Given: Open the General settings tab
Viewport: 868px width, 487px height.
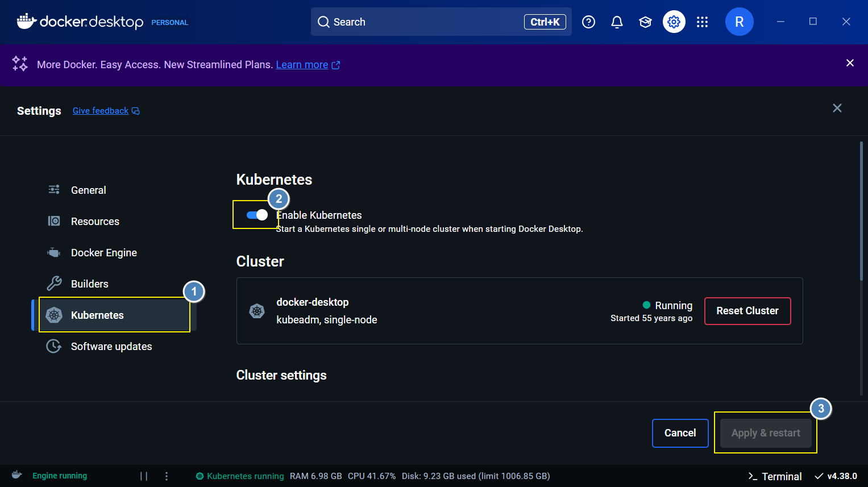Looking at the screenshot, I should pos(114,190).
